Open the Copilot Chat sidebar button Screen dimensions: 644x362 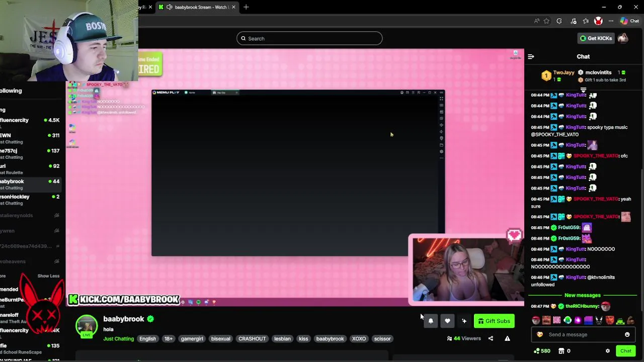coord(629,21)
